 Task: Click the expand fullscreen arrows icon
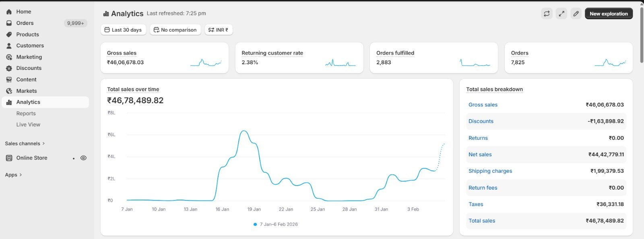(561, 14)
